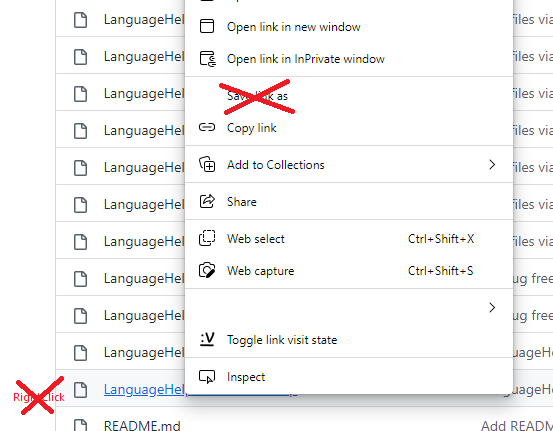Click the Share arrow icon

click(207, 201)
